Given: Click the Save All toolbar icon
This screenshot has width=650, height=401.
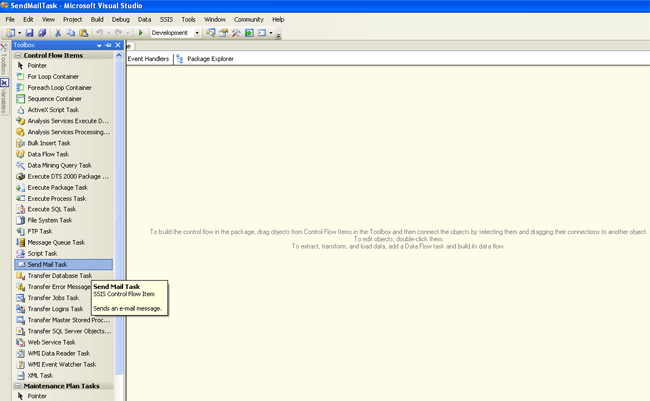Looking at the screenshot, I should tap(42, 33).
